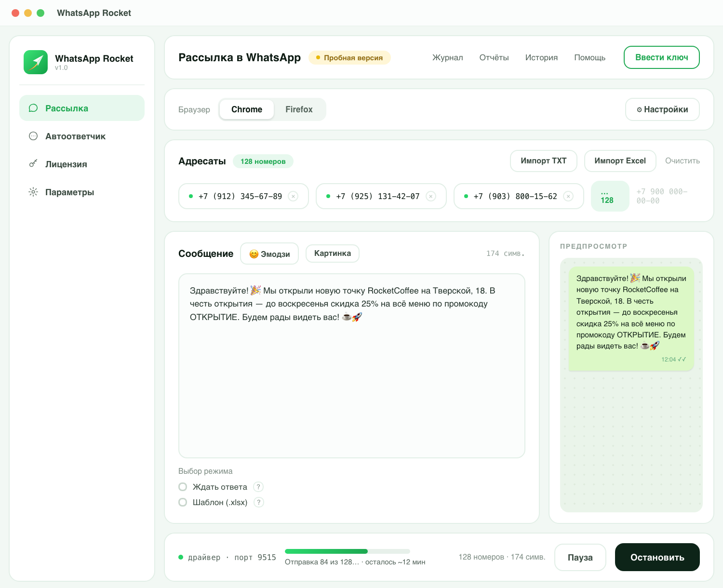Click the driver port 9515 status text

232,557
